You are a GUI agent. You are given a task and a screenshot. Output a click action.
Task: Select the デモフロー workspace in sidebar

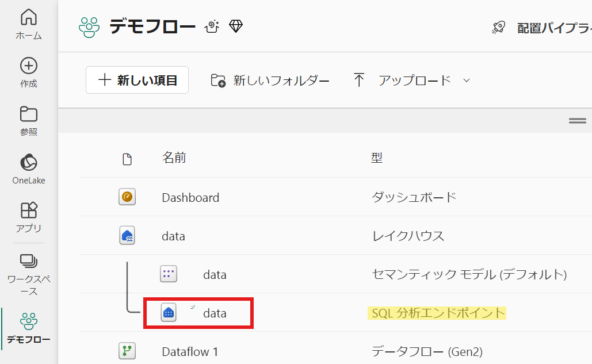(29, 328)
